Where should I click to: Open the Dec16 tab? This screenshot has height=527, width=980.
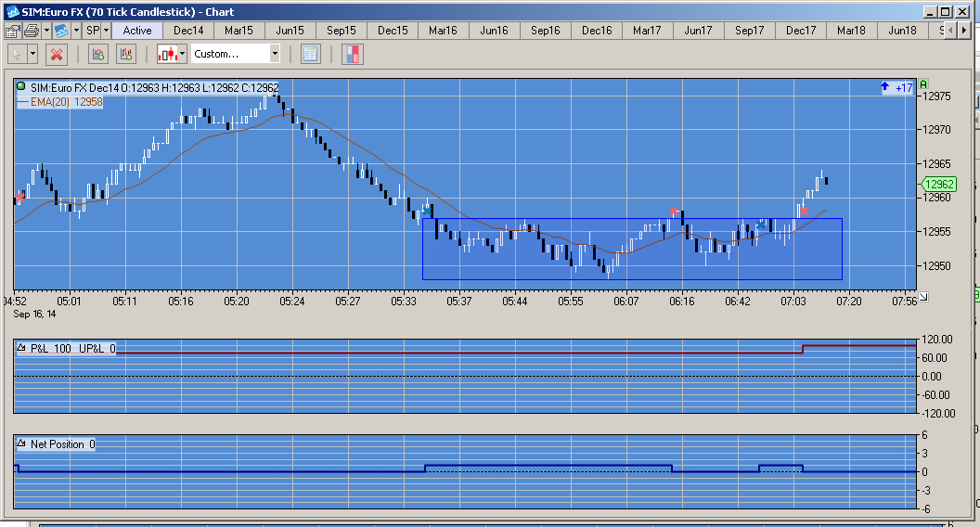(x=597, y=31)
